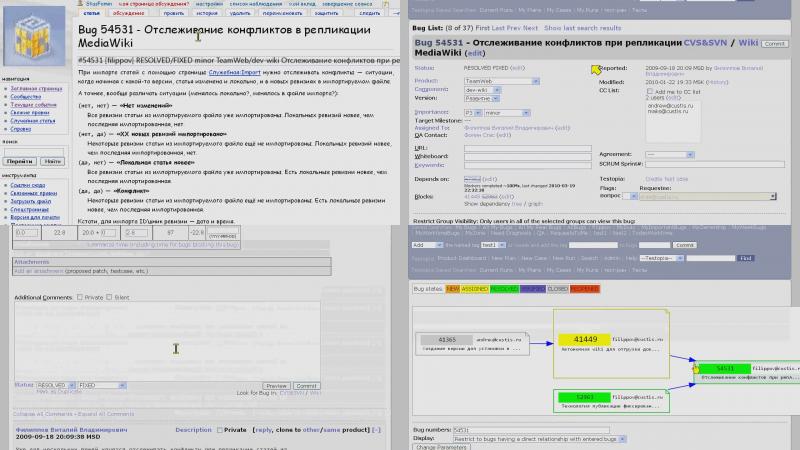
Task: Click the RESOLVED bug state swatch
Action: pyautogui.click(x=504, y=289)
